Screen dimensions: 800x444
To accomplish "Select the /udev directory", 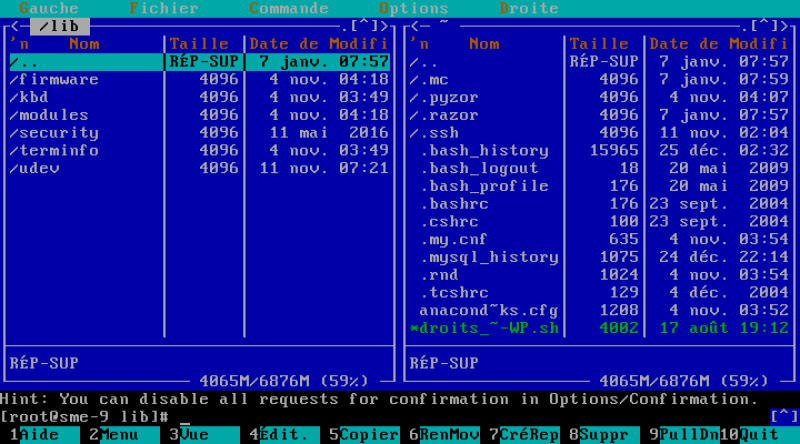I will (199, 168).
